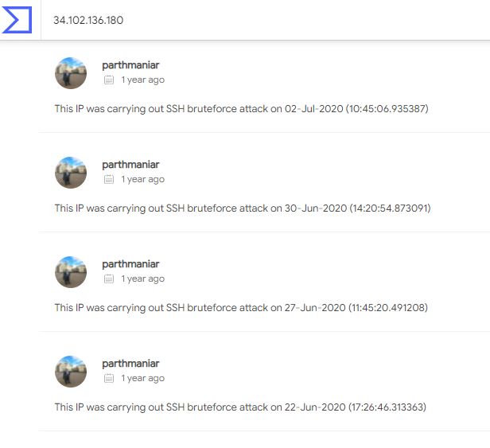Open avatar of the 30-Jun-2020 comment
490x448 pixels.
[x=71, y=172]
